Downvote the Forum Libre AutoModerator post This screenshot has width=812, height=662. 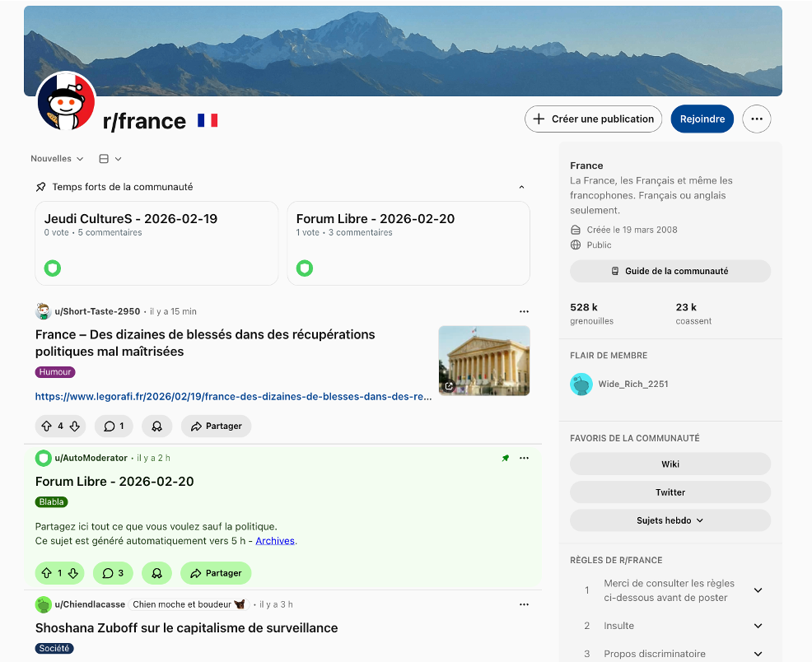click(x=73, y=573)
